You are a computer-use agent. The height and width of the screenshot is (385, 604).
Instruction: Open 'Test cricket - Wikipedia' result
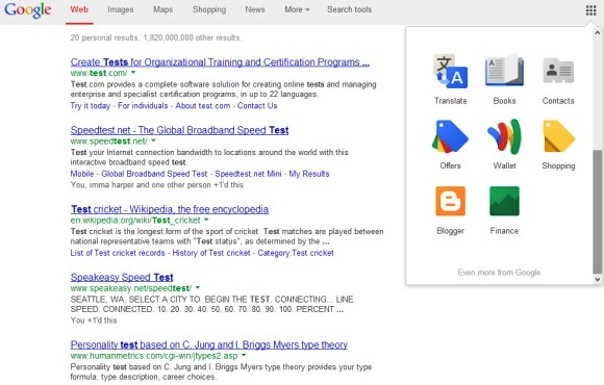[169, 209]
